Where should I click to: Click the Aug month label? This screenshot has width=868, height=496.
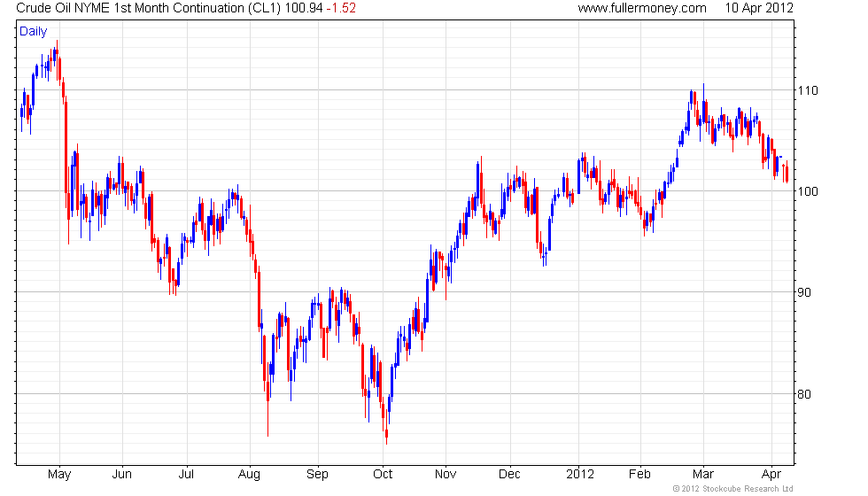click(250, 475)
